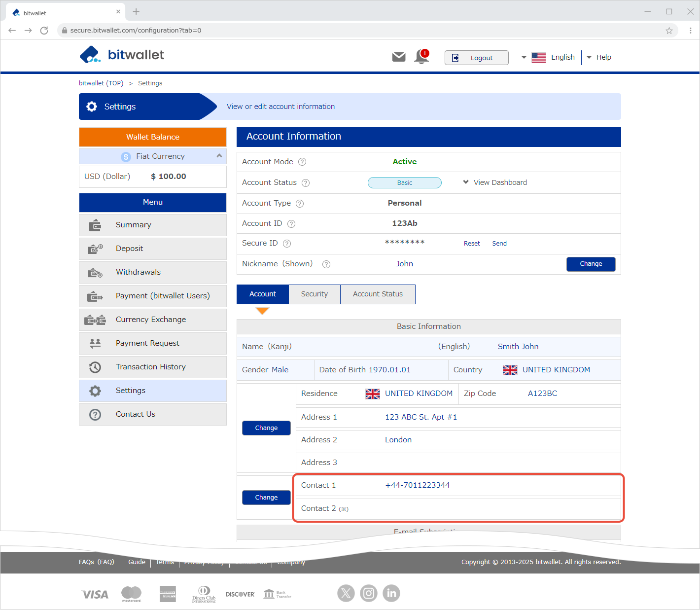
Task: Click the browser address bar URL
Action: [x=136, y=30]
